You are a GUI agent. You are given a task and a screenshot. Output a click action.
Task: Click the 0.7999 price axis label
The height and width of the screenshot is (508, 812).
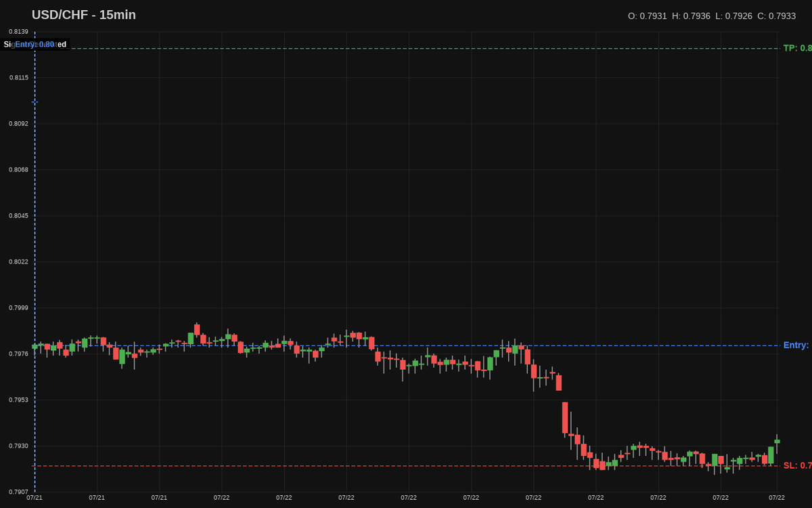click(18, 308)
